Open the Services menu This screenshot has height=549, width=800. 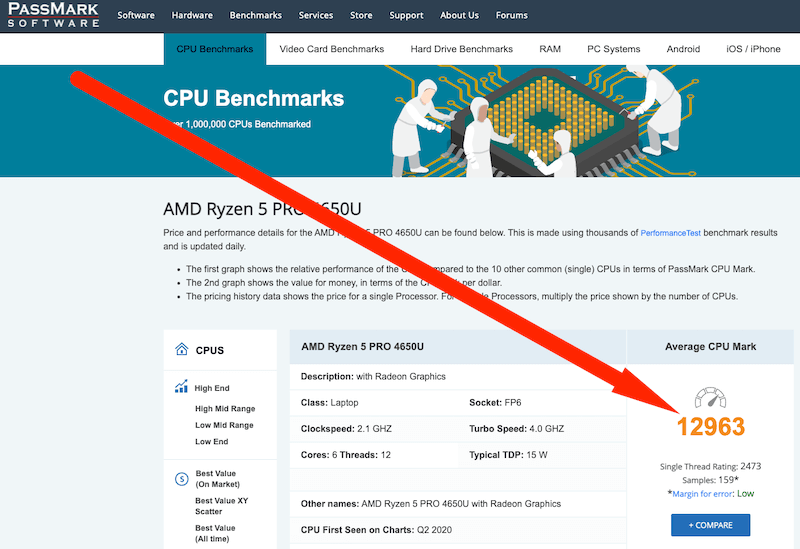click(x=316, y=15)
